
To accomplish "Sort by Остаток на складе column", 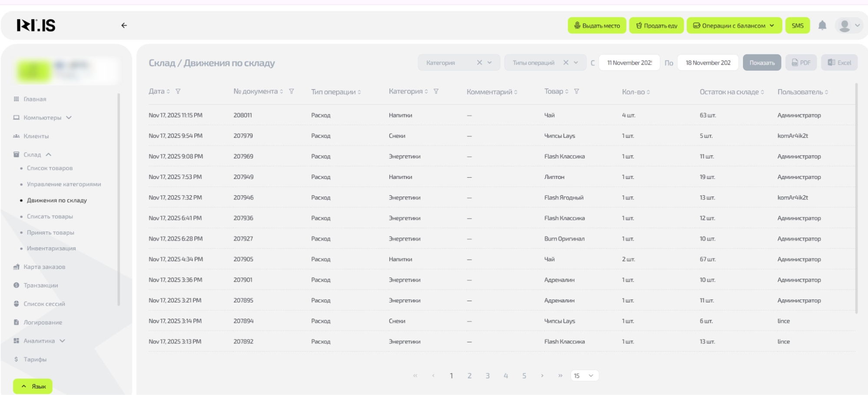I will [732, 92].
